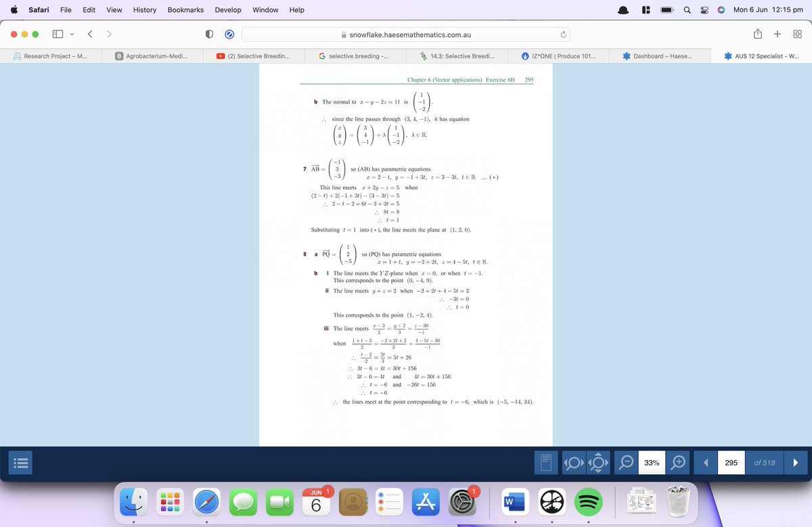Open Spotlight search in menu bar
The width and height of the screenshot is (812, 527).
pyautogui.click(x=687, y=10)
